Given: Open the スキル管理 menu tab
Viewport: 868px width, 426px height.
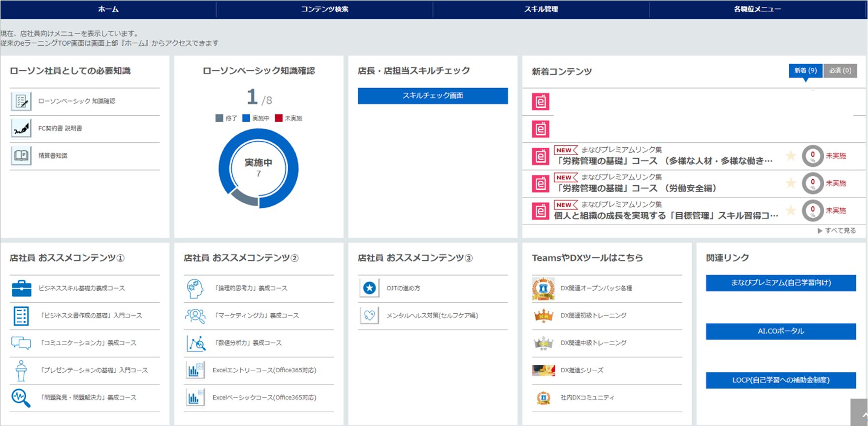Looking at the screenshot, I should [x=541, y=9].
